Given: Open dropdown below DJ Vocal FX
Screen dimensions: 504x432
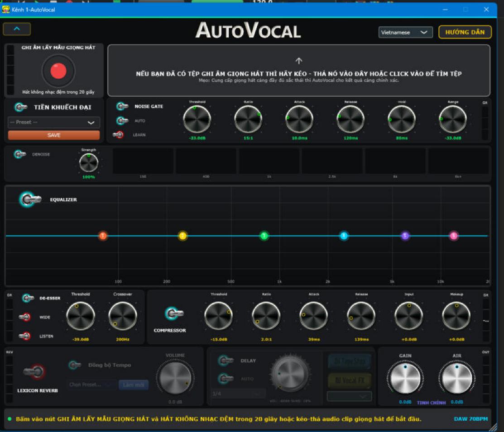Looking at the screenshot, I should [x=350, y=397].
